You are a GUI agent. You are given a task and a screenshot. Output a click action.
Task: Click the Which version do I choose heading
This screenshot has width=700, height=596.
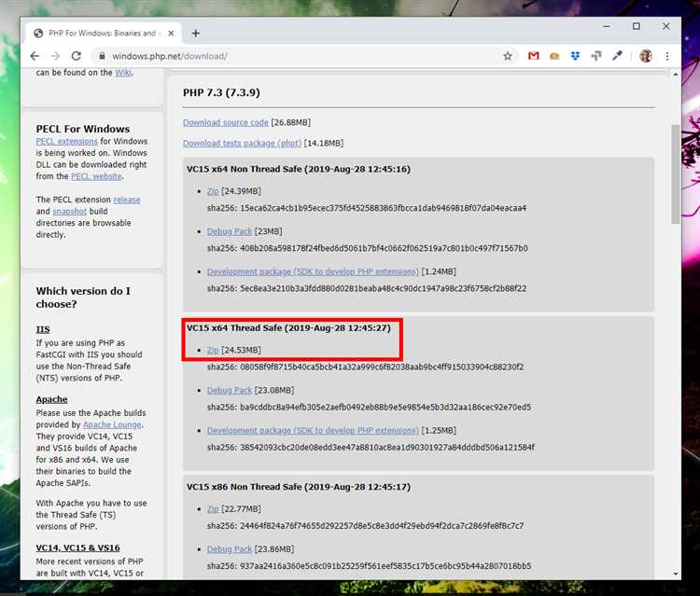tap(83, 298)
